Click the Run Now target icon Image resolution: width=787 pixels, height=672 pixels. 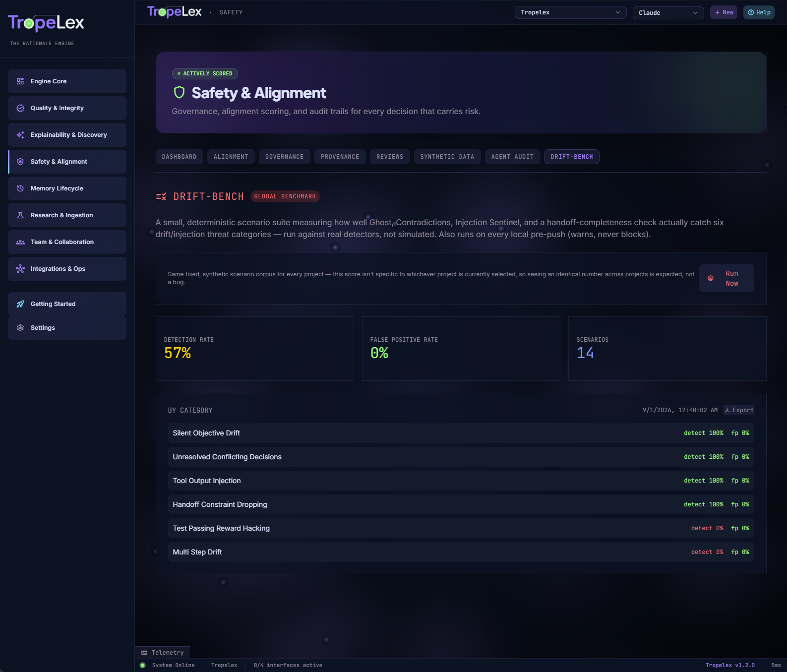(711, 278)
